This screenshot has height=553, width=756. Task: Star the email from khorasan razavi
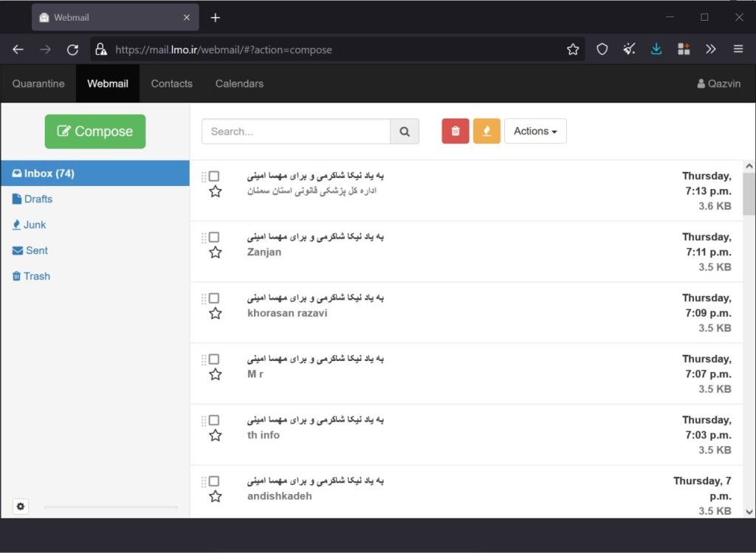215,314
